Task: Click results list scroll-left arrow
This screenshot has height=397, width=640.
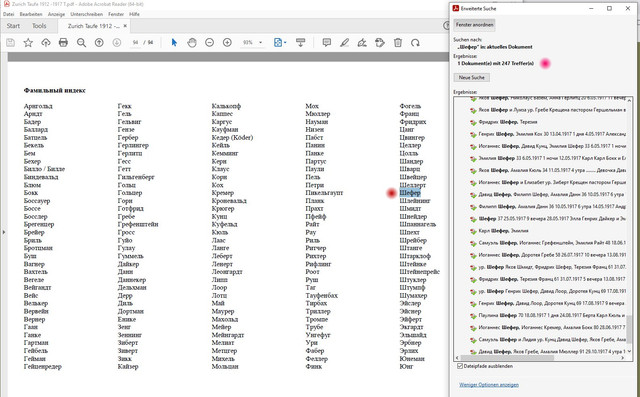Action: point(457,358)
